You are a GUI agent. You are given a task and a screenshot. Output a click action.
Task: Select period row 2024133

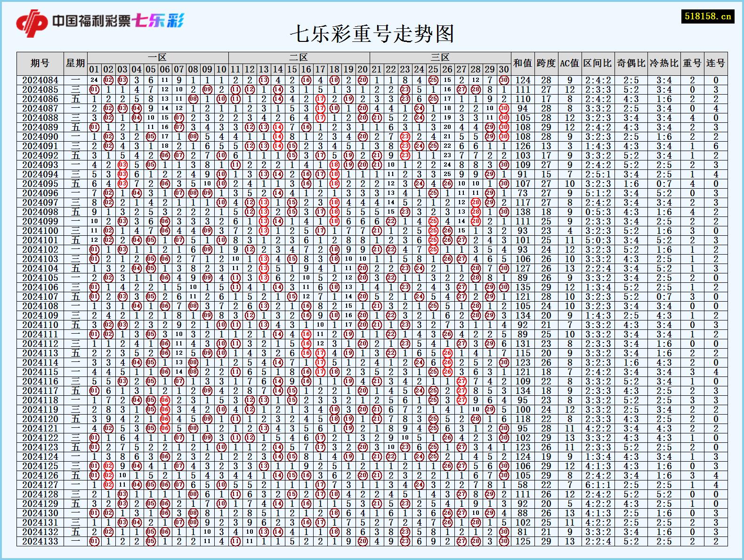click(x=372, y=542)
